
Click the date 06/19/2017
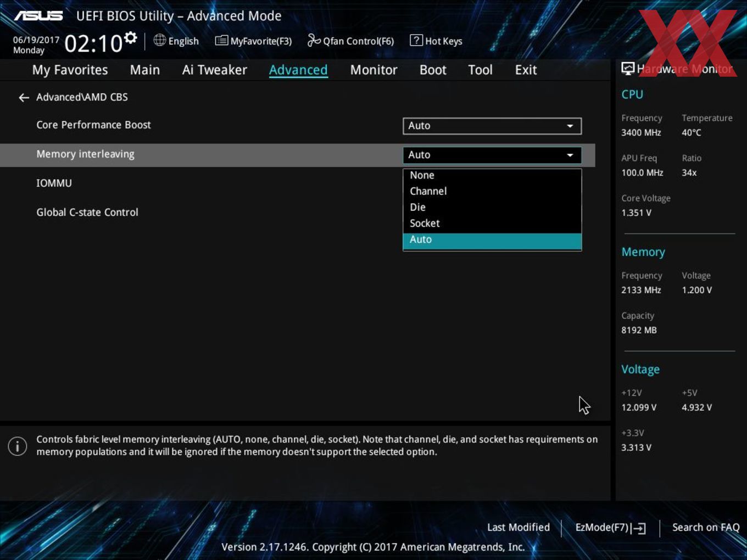click(36, 40)
